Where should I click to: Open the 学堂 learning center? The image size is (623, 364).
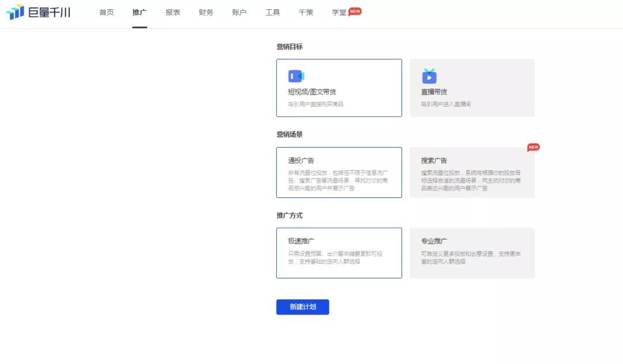339,13
